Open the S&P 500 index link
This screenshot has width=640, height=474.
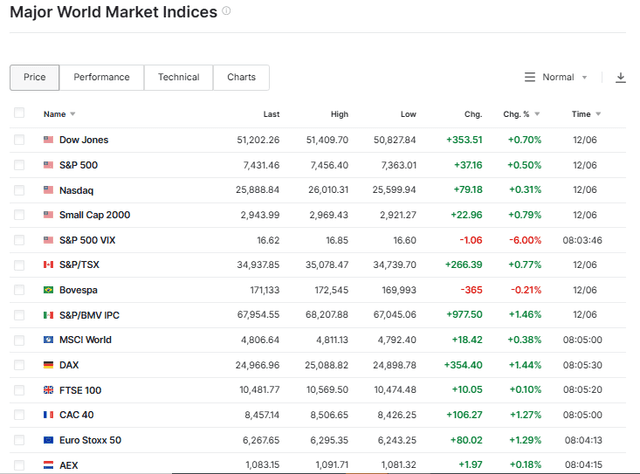coord(78,165)
